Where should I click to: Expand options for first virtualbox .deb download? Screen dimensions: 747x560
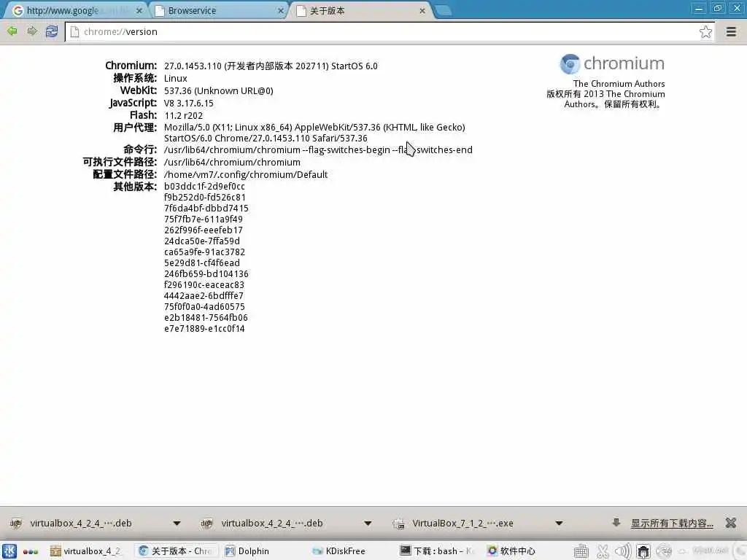click(177, 524)
